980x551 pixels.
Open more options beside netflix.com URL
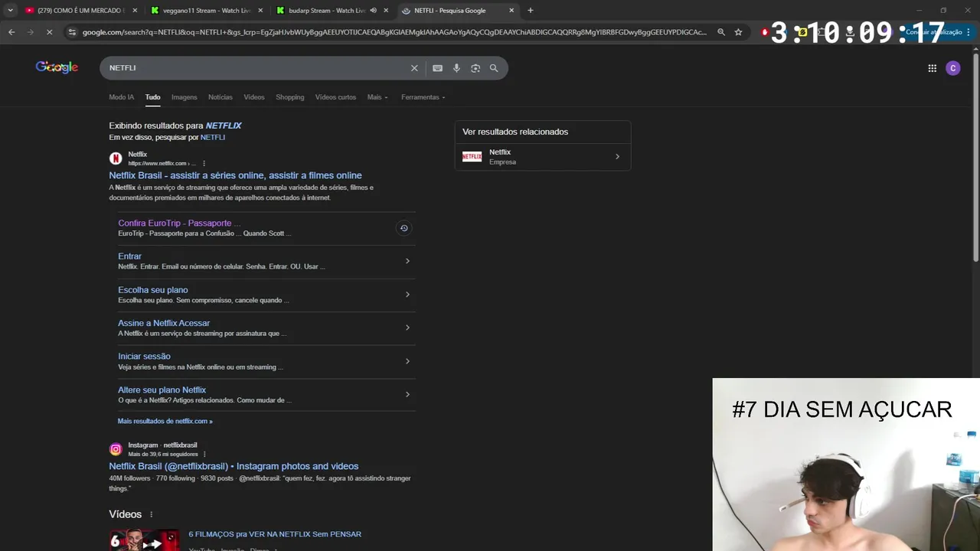(x=204, y=163)
